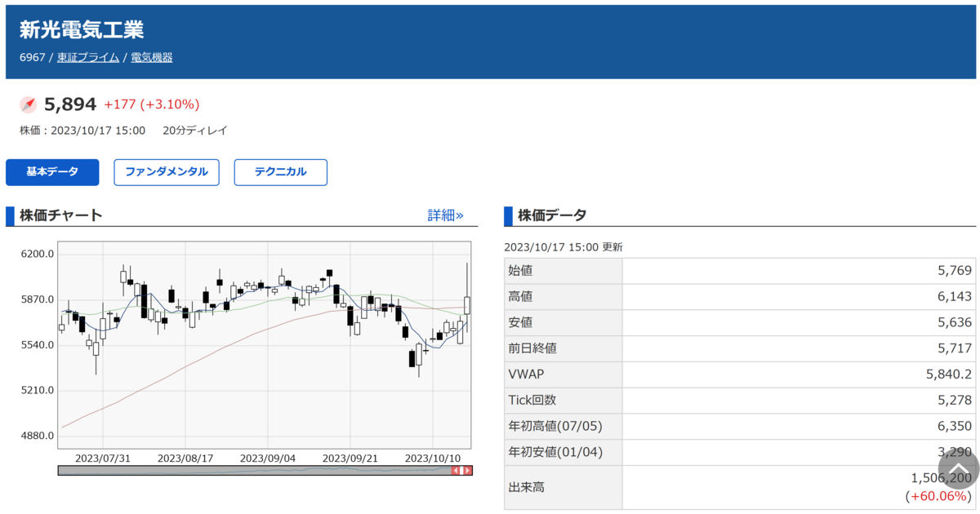Open the テクニカル tab
Screen dimensions: 980x514
click(281, 172)
